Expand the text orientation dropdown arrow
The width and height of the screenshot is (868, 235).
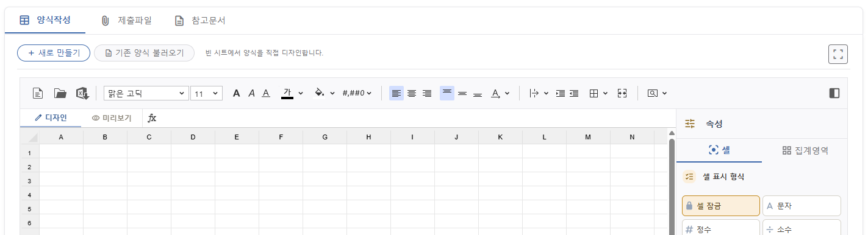[x=508, y=93]
